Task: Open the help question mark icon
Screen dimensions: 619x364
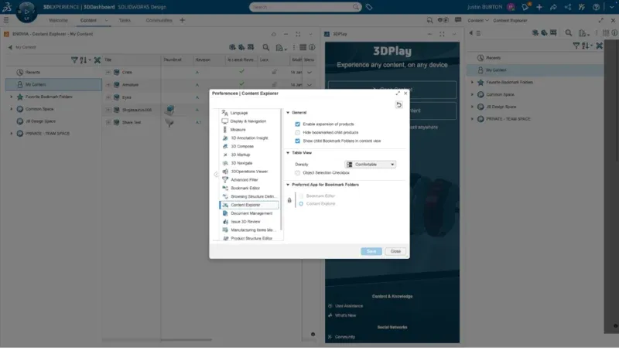Action: point(596,7)
